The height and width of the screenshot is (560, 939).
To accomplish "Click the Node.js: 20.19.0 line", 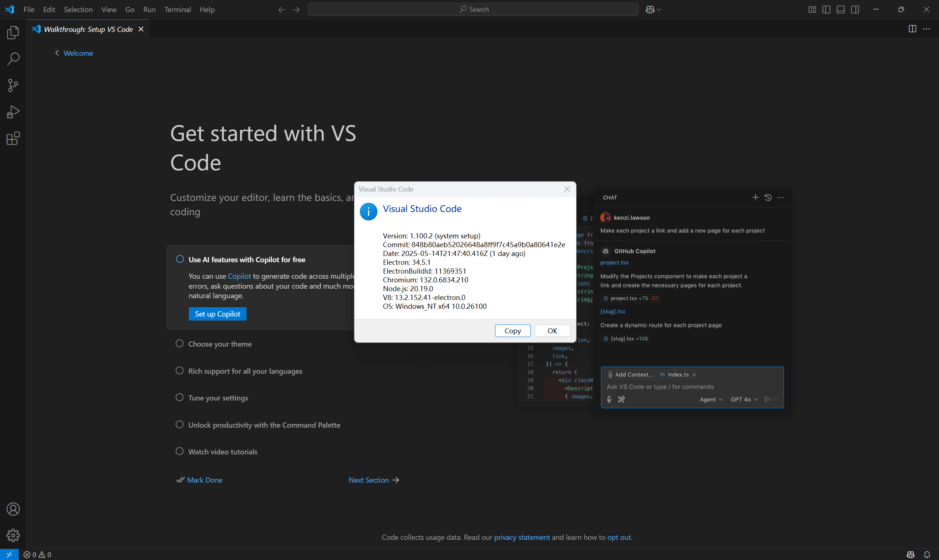I will click(x=408, y=289).
